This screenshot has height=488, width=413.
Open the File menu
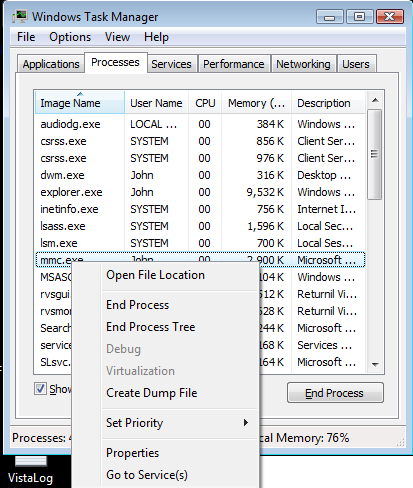pos(26,37)
